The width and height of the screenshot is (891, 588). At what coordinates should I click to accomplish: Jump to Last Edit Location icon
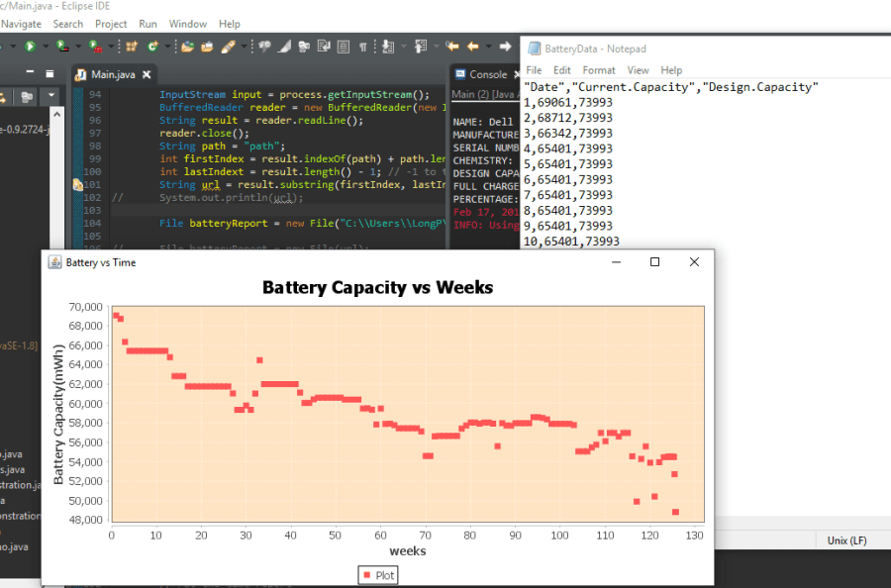click(x=452, y=47)
